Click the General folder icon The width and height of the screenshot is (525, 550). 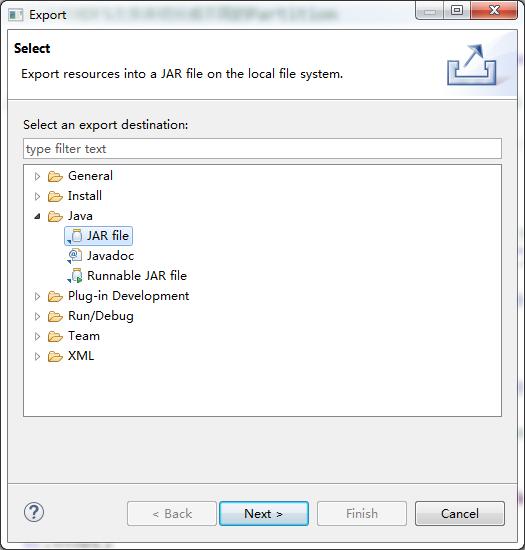click(55, 176)
